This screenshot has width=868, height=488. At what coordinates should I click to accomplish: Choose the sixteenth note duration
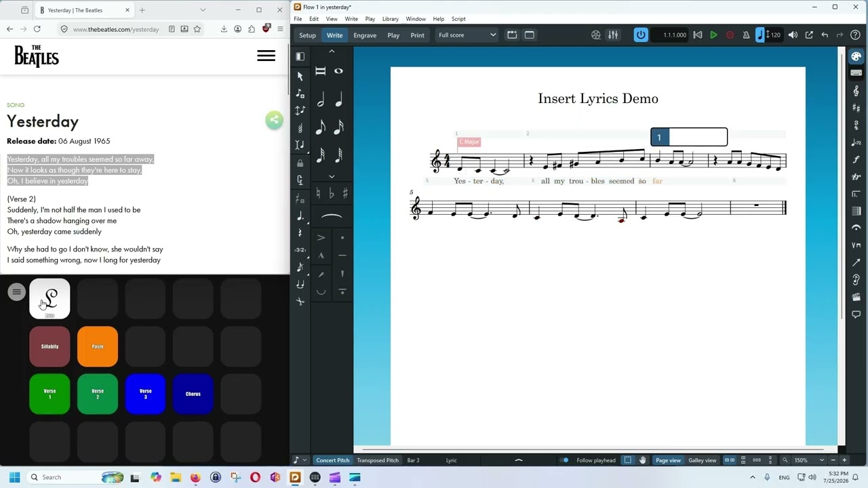tap(338, 127)
